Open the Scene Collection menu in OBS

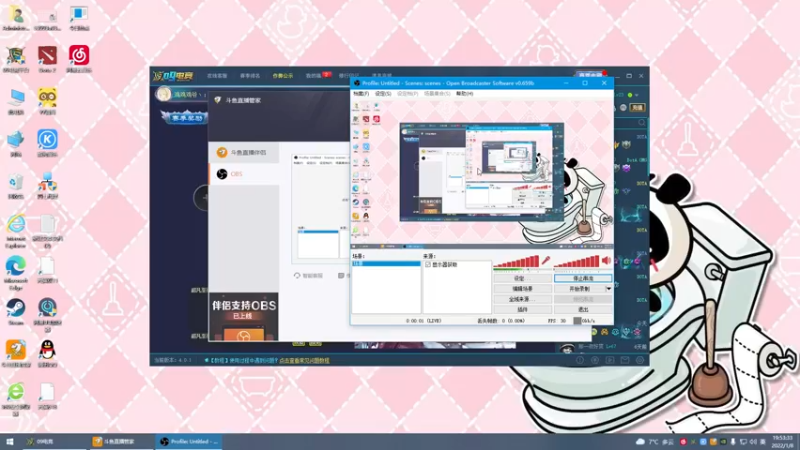coord(437,94)
